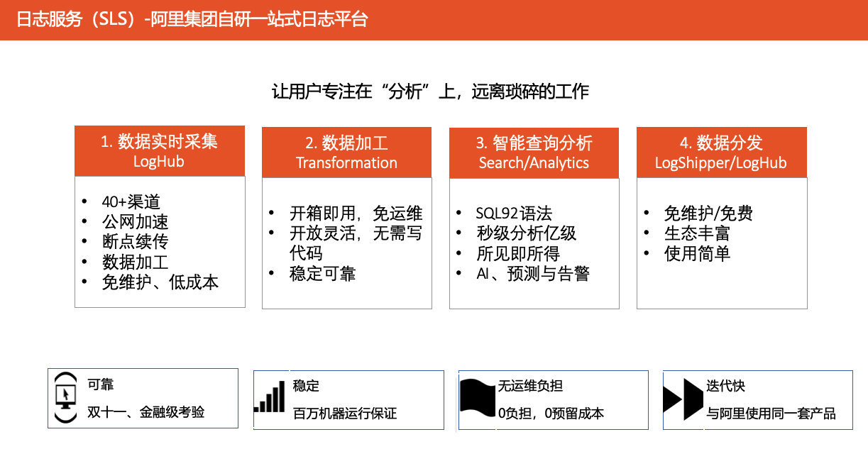Click the bullet 数据加工 in LogHub list
The image size is (868, 471).
click(x=135, y=262)
